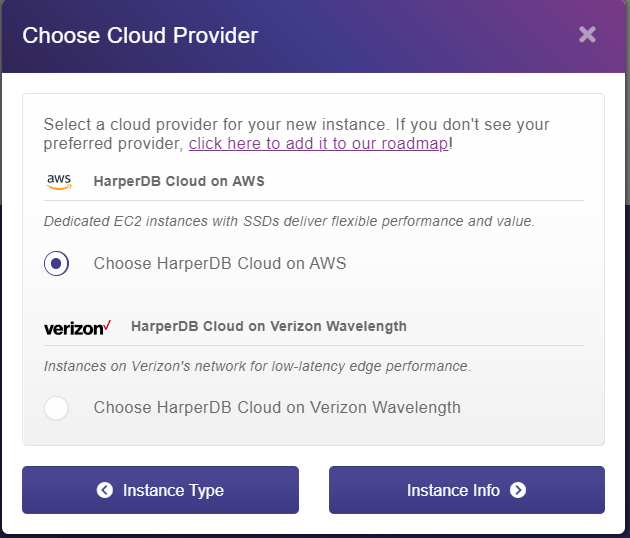The width and height of the screenshot is (630, 538).
Task: Close the Choose Cloud Provider dialog
Action: coord(587,35)
